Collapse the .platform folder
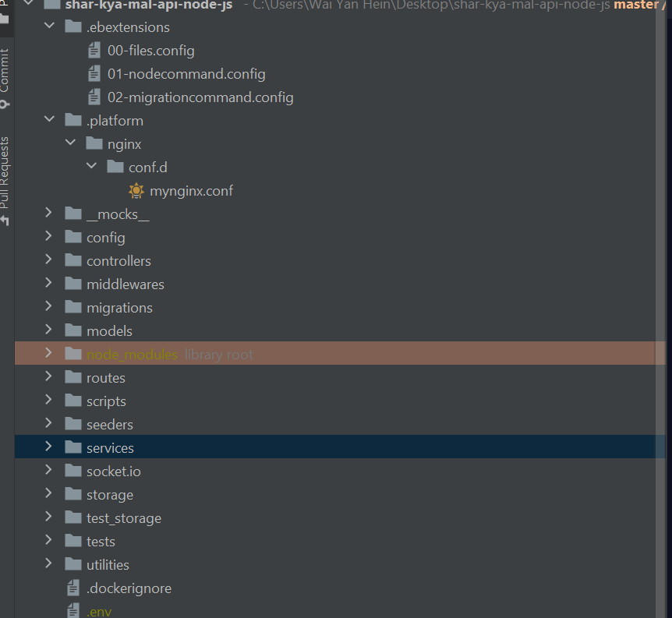Image resolution: width=672 pixels, height=618 pixels. click(x=49, y=119)
